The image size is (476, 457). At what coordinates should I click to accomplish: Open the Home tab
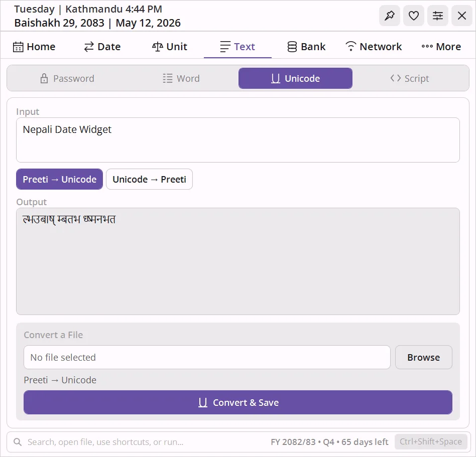tap(34, 47)
